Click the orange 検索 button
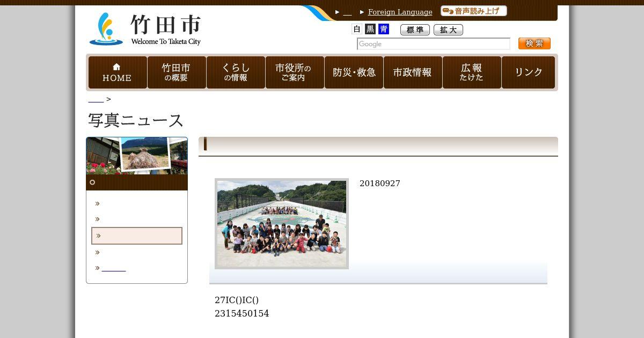This screenshot has width=644, height=338. click(x=535, y=43)
